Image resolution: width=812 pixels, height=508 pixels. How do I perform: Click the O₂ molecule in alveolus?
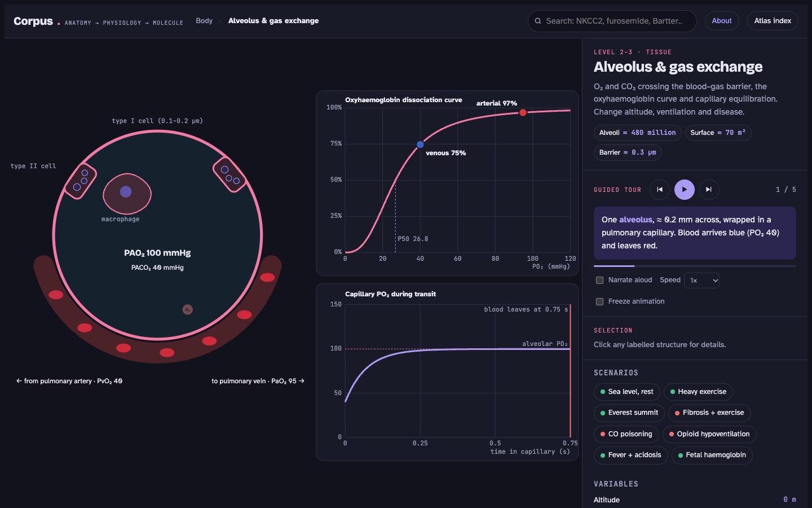(x=188, y=309)
